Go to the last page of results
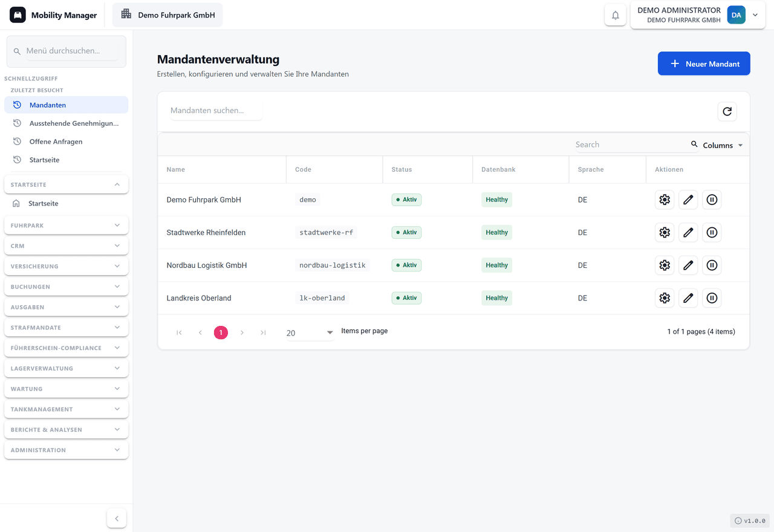The height and width of the screenshot is (532, 774). (x=263, y=332)
